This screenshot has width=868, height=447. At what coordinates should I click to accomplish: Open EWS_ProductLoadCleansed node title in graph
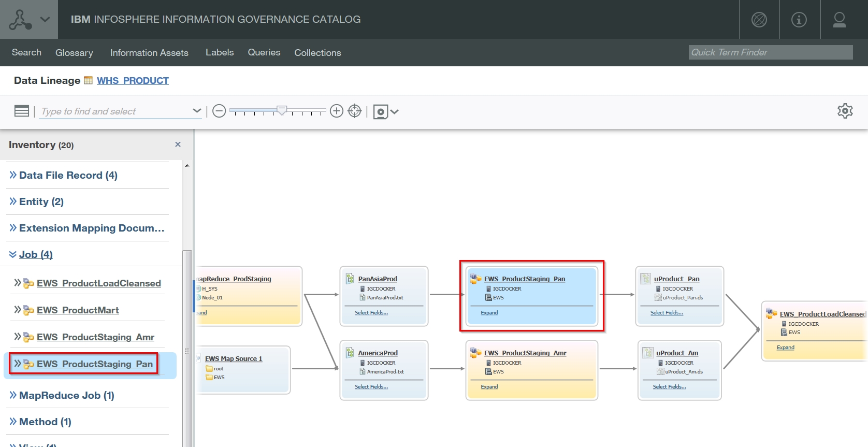(823, 314)
